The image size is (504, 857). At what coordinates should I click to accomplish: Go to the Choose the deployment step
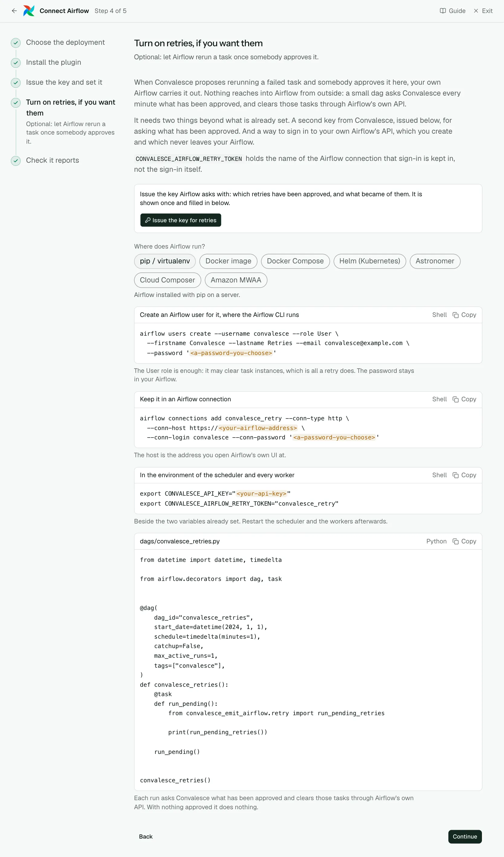click(x=65, y=43)
